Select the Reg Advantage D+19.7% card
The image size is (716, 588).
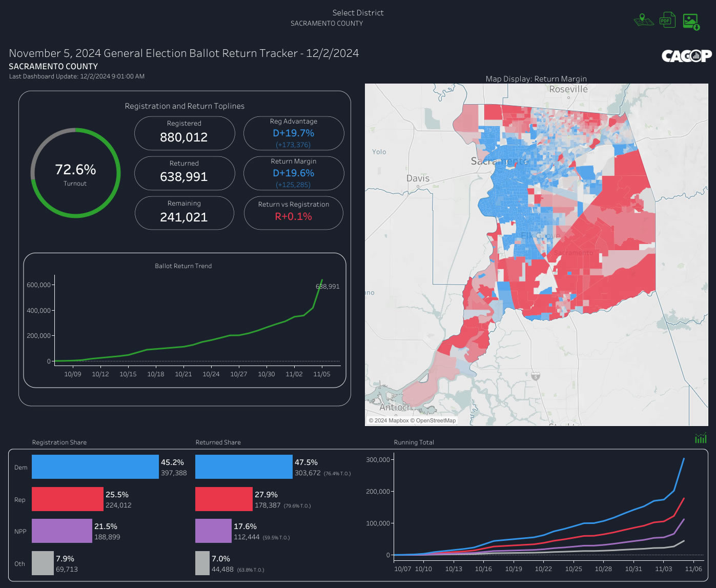coord(293,133)
